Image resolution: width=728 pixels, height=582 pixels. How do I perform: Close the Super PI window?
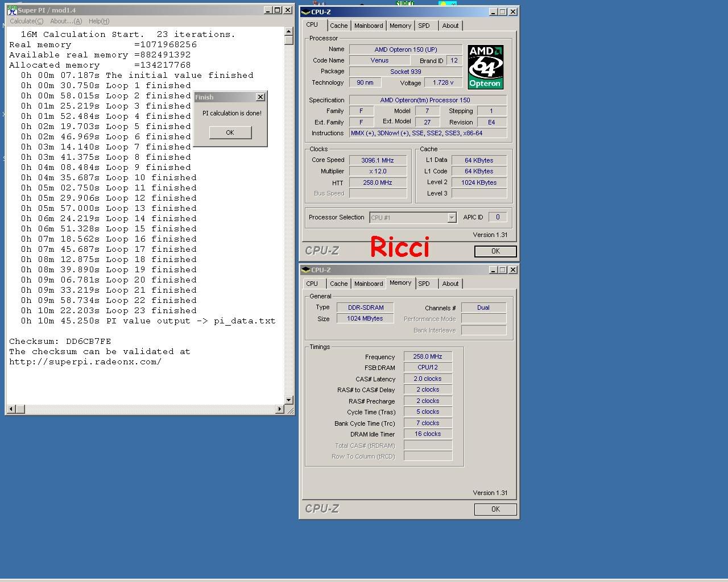click(x=288, y=10)
